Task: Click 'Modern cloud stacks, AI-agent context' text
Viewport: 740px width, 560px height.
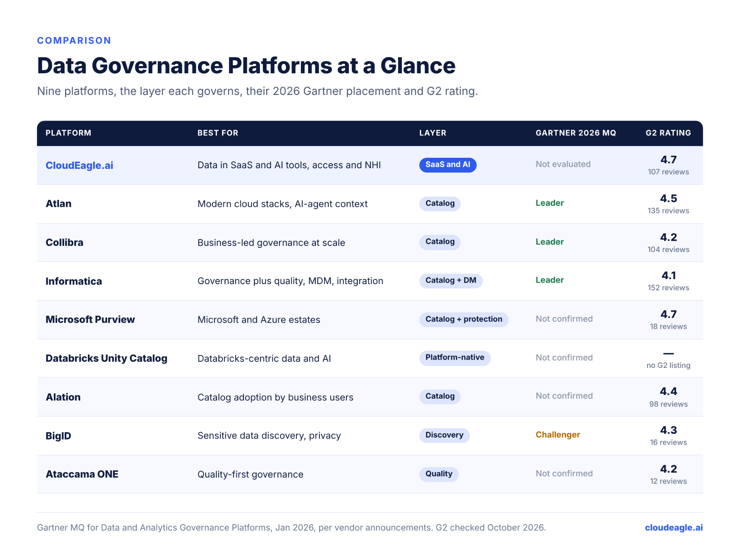Action: point(282,204)
